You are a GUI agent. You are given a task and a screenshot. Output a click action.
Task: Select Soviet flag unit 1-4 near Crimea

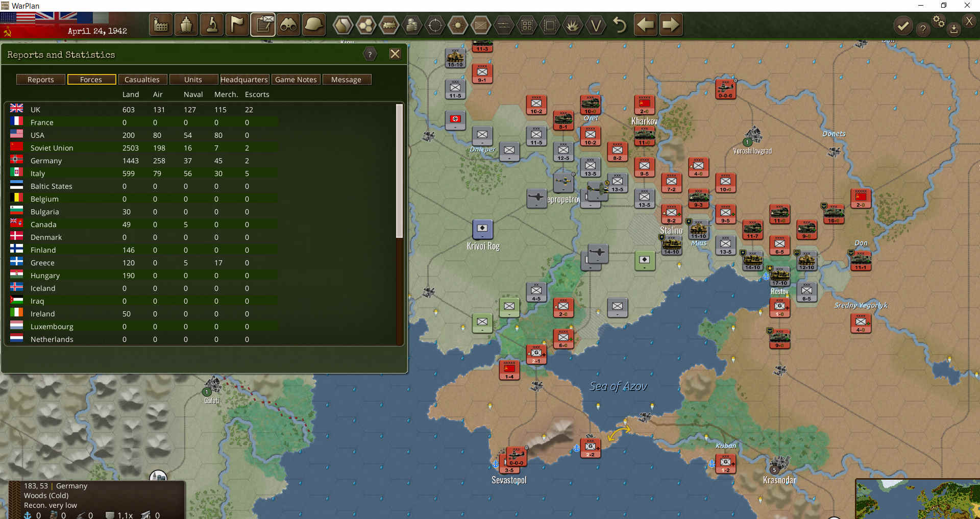pos(509,369)
